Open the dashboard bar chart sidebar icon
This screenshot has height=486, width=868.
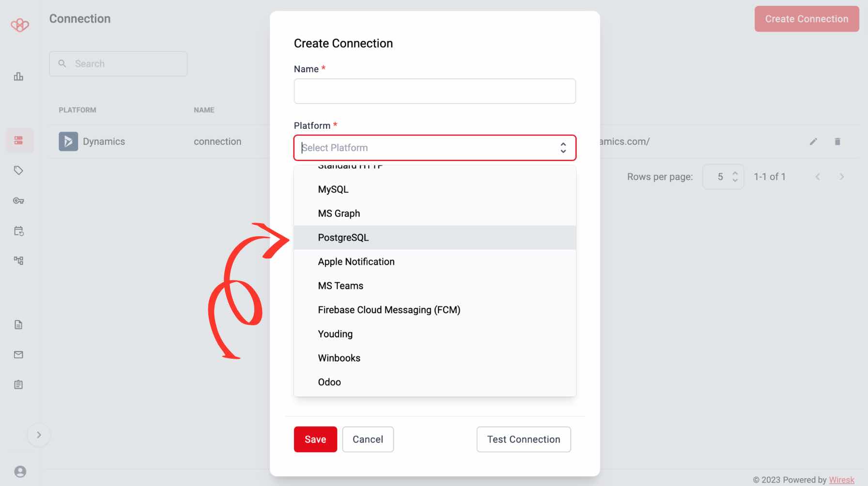coord(18,76)
